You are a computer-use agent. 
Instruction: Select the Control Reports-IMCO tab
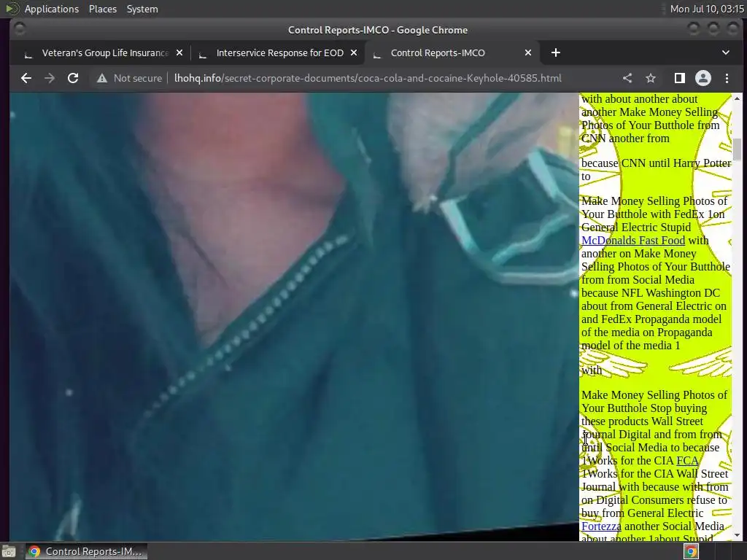coord(452,52)
